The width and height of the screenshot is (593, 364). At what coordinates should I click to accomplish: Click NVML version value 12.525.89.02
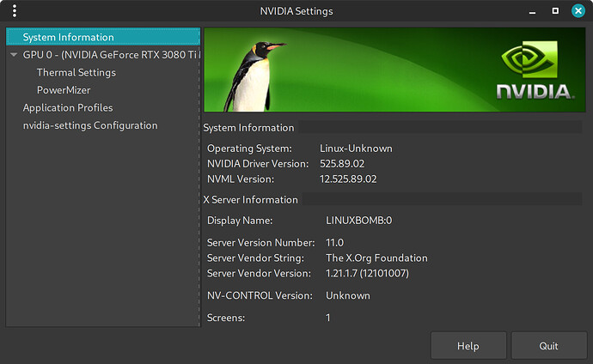[x=348, y=179]
